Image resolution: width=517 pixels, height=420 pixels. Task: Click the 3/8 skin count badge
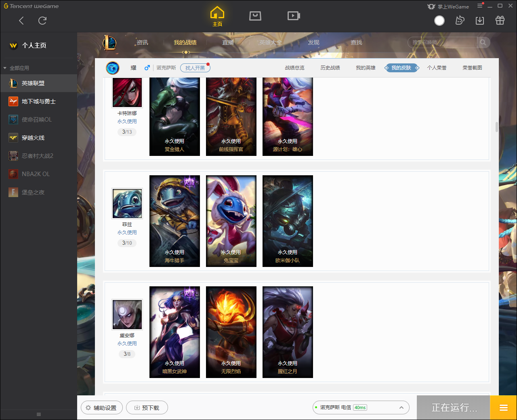127,354
